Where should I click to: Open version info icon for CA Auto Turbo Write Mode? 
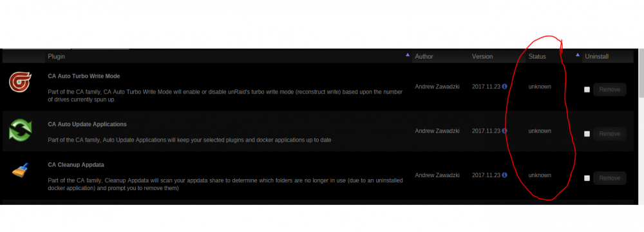(x=504, y=86)
